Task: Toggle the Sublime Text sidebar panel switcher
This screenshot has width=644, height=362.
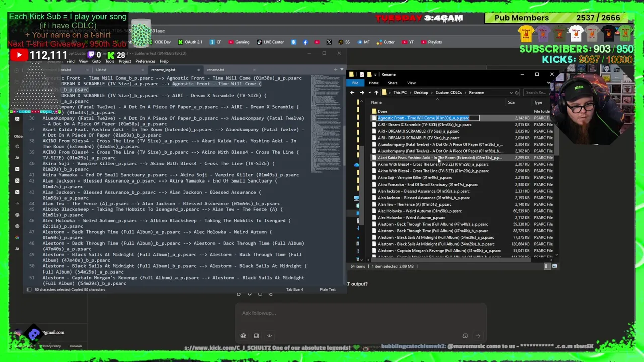Action: pos(29,290)
